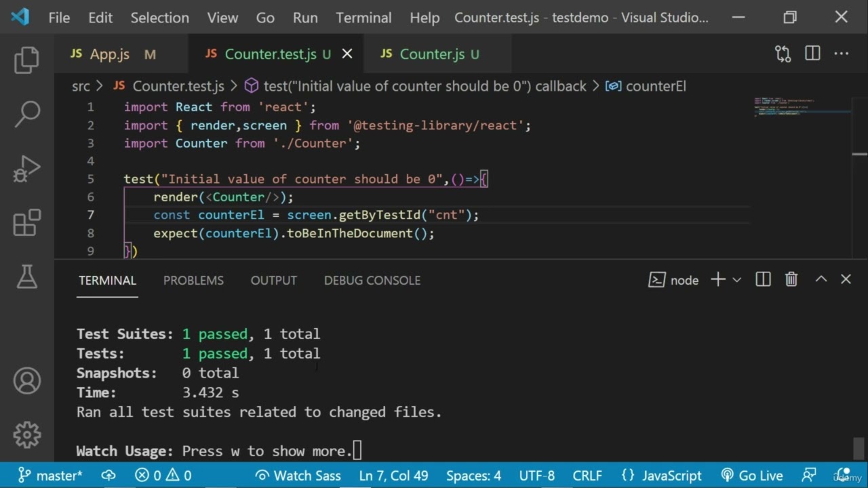Viewport: 868px width, 488px height.
Task: Open the Explorer view in activity bar
Action: [27, 60]
